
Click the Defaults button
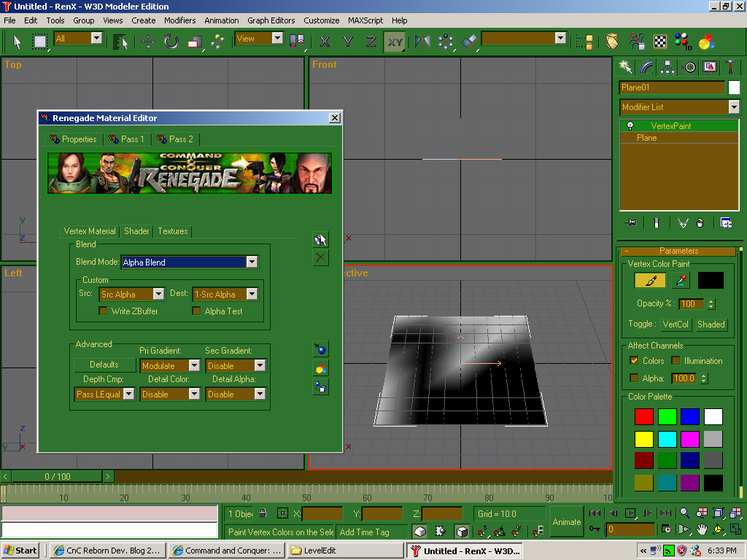[x=104, y=365]
